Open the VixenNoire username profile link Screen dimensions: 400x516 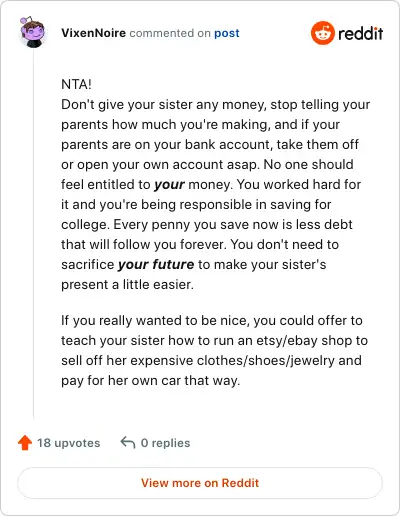pos(93,33)
